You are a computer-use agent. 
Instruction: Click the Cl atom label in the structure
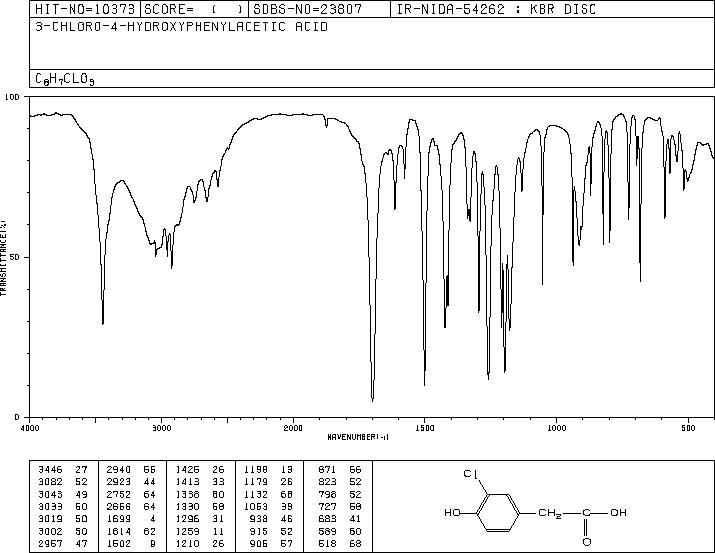[x=470, y=474]
